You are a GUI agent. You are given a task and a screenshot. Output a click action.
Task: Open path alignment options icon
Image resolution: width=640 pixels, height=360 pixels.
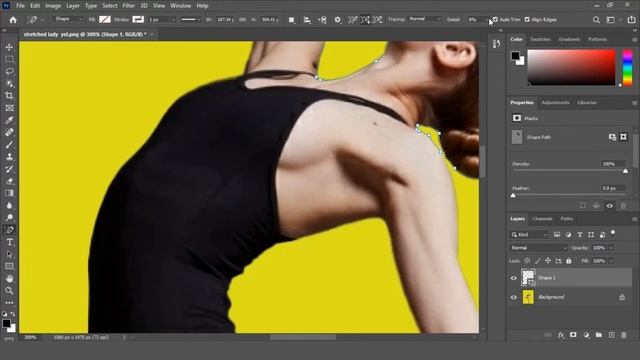tap(307, 20)
